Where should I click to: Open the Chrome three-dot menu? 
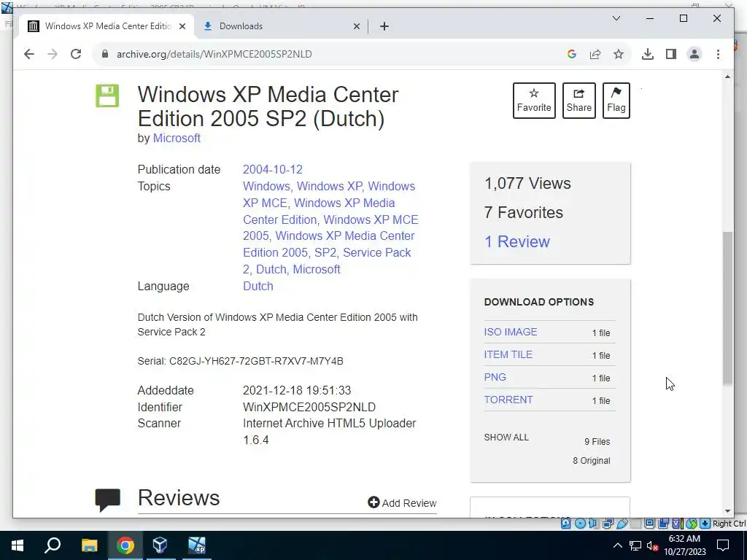tap(718, 54)
